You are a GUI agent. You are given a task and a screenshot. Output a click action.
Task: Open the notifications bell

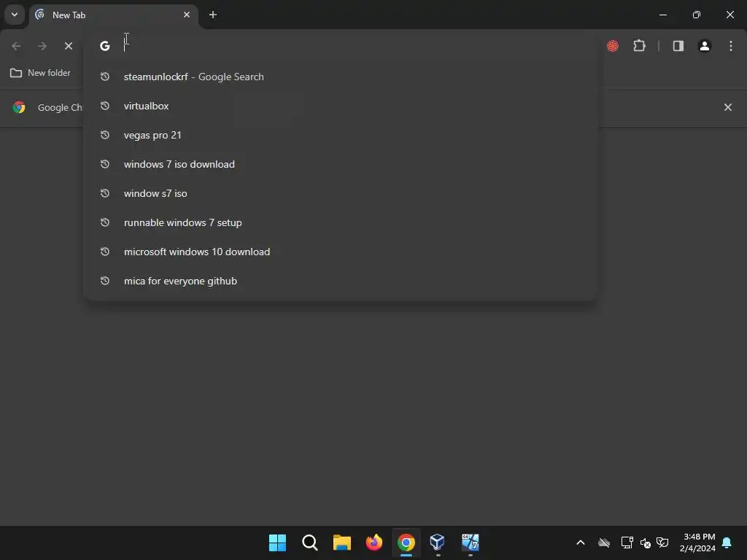(x=727, y=542)
